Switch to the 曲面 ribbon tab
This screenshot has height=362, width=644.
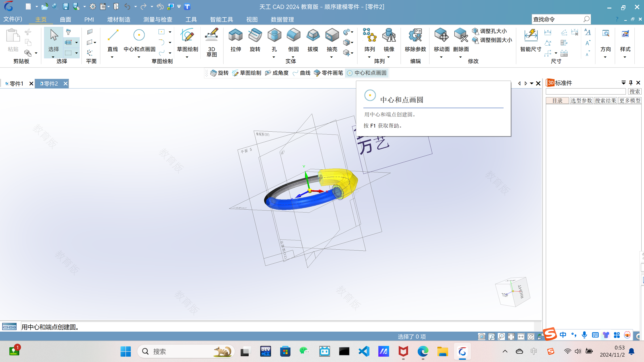66,19
